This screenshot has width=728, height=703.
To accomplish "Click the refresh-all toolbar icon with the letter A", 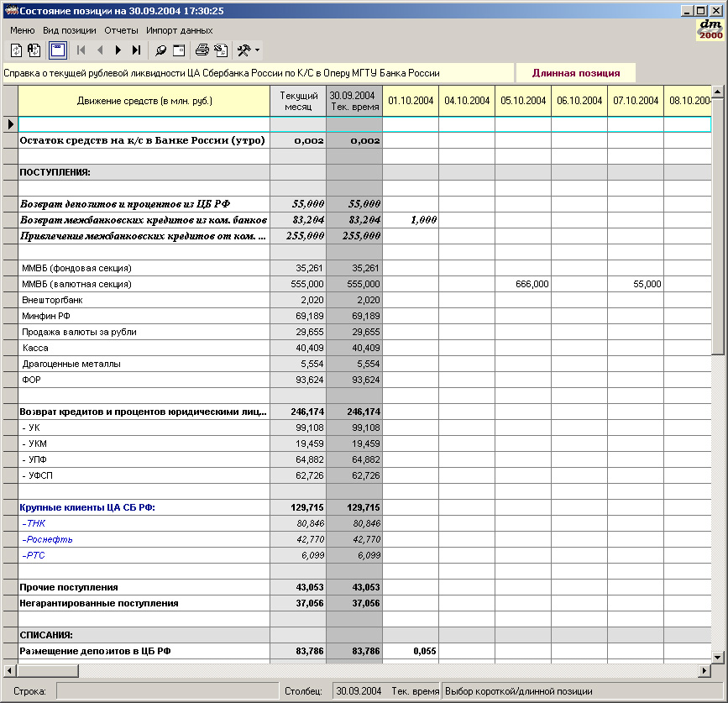I will pyautogui.click(x=34, y=50).
